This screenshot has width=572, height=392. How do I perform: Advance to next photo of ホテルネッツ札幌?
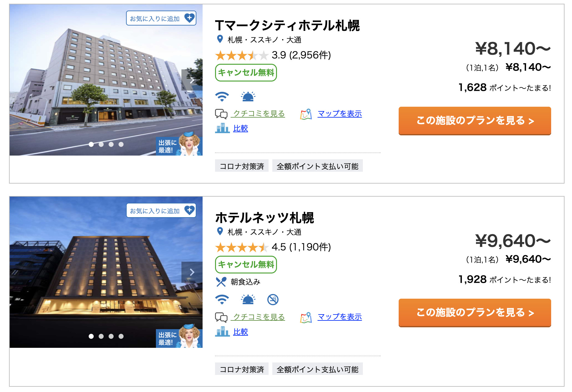pyautogui.click(x=192, y=272)
